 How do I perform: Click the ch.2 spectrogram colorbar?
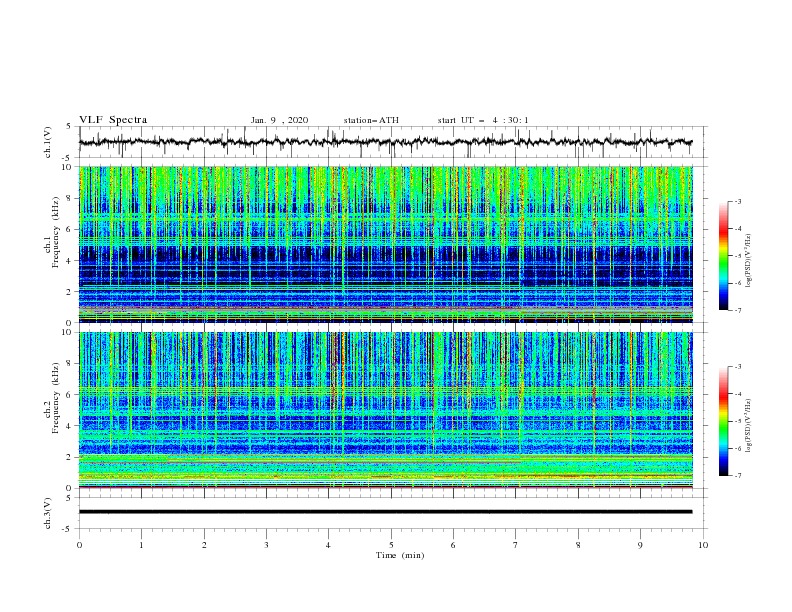click(723, 421)
